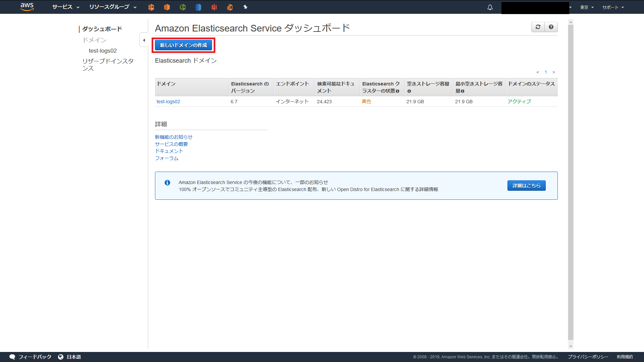This screenshot has width=644, height=362.
Task: Open feedback via the speech bubble icon
Action: click(12, 357)
